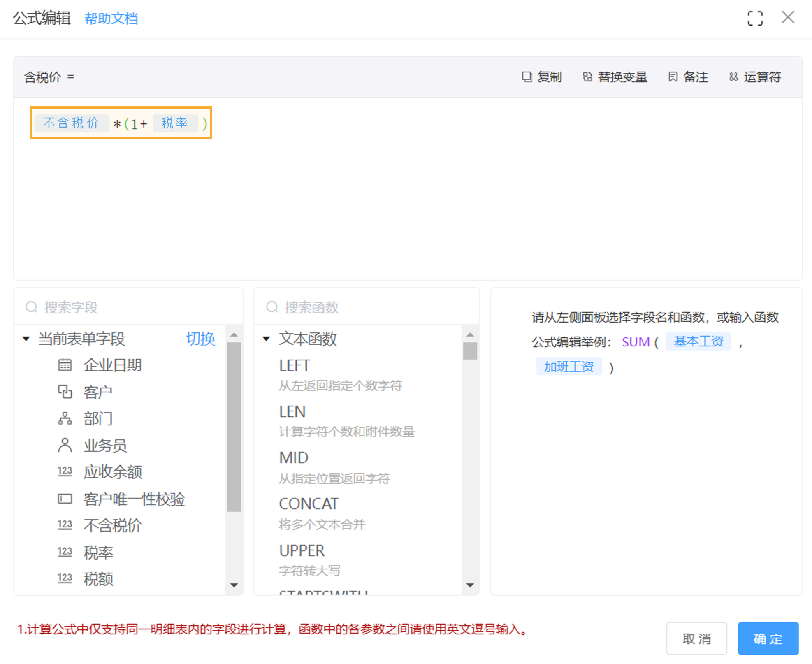Click the search icon in field search
The width and height of the screenshot is (812, 664).
click(x=32, y=307)
